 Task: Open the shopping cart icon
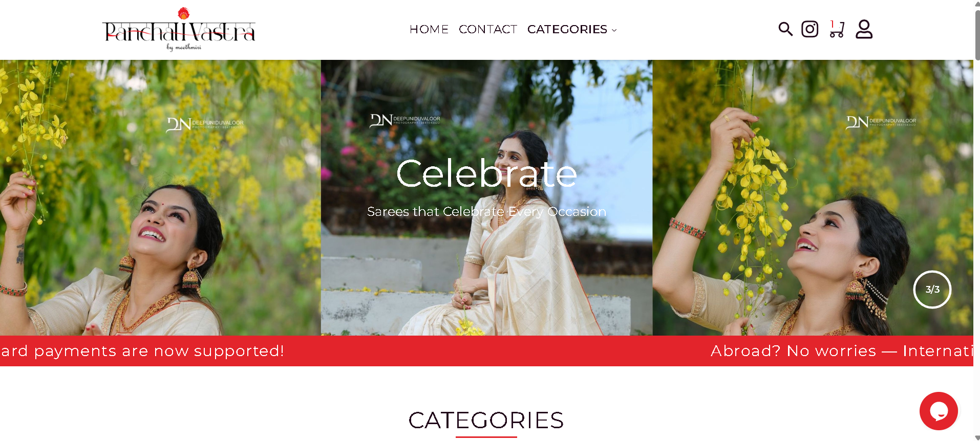tap(837, 29)
